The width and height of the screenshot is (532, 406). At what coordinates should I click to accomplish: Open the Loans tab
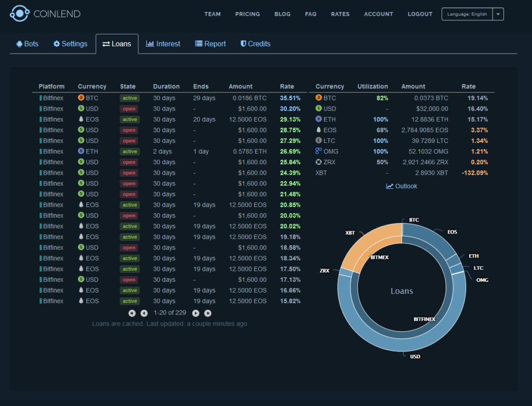click(x=117, y=44)
